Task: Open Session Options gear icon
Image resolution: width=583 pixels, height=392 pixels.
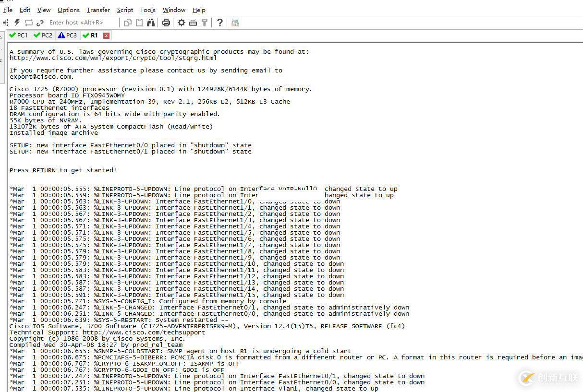Action: [182, 23]
